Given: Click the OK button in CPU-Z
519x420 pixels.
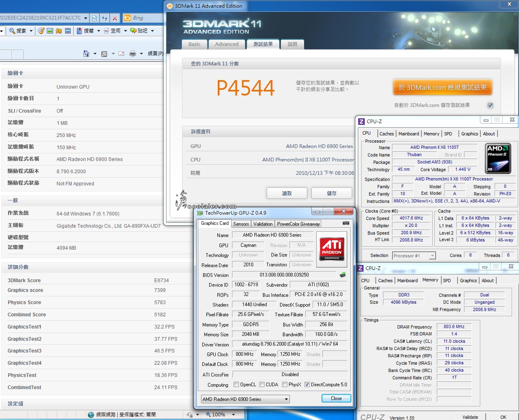Looking at the screenshot, I should [503, 417].
